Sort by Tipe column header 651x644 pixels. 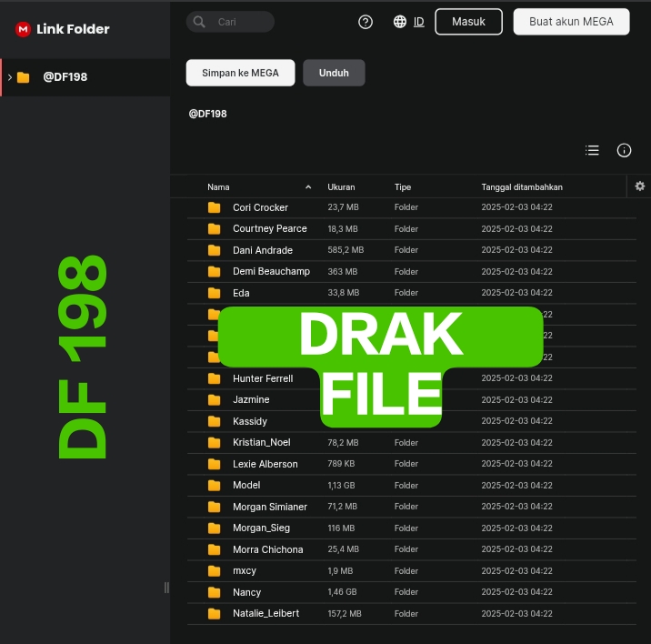coord(402,187)
